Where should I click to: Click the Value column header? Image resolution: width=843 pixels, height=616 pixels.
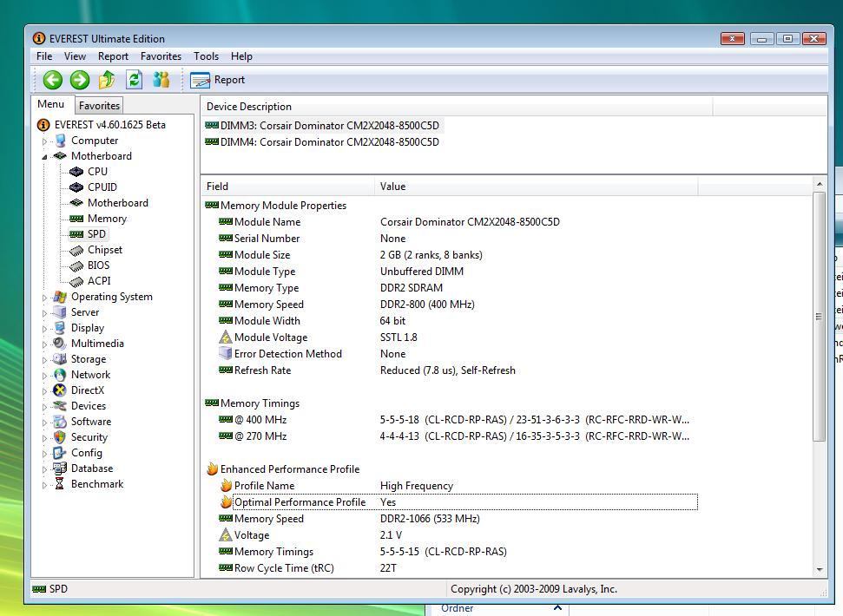tap(536, 187)
